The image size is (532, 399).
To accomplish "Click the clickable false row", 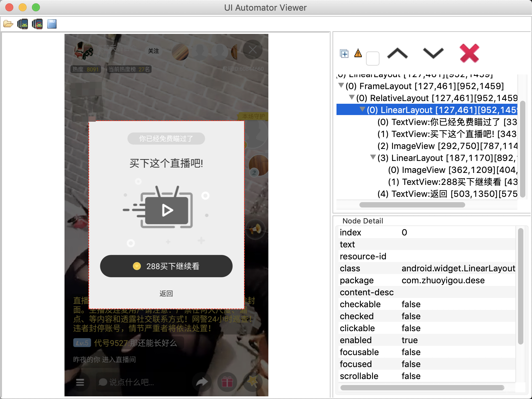I will tap(427, 328).
